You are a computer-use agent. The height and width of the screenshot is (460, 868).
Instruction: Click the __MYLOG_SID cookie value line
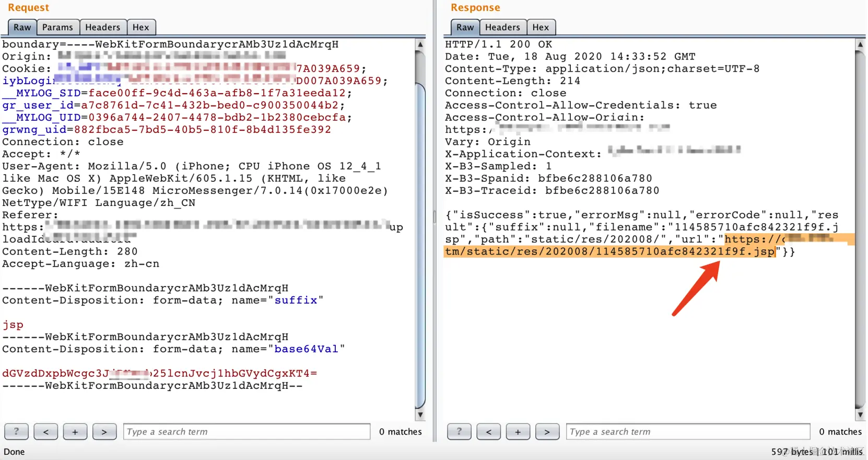tap(177, 93)
